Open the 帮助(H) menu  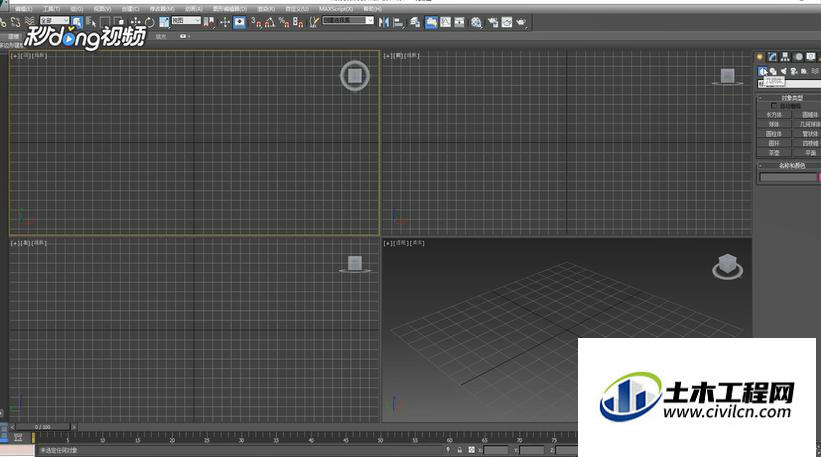[372, 9]
